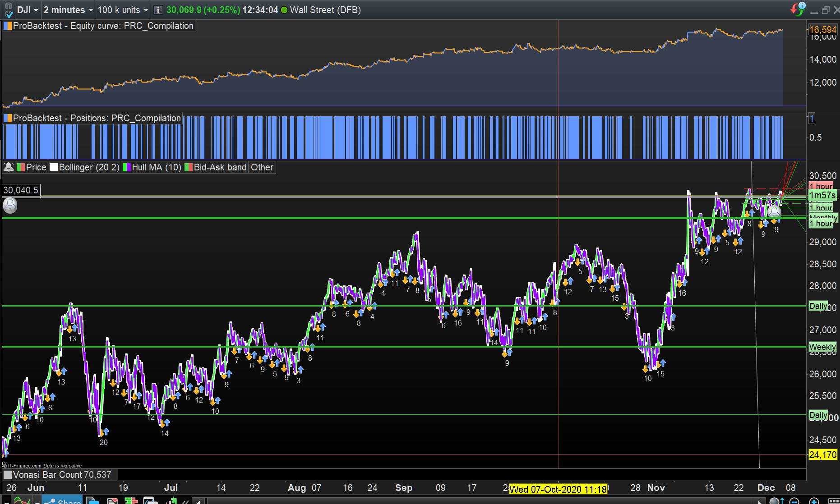The height and width of the screenshot is (504, 840).
Task: Restore the chart window size
Action: [x=826, y=10]
